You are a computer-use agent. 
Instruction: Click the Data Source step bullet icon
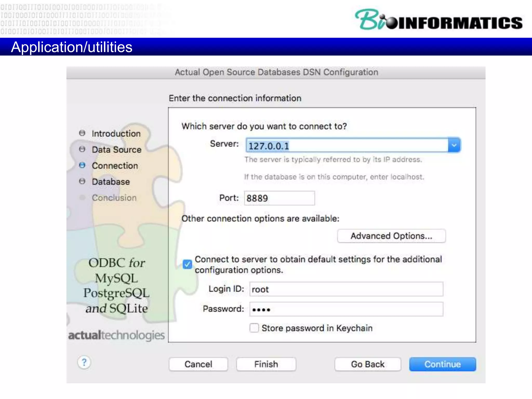82,149
